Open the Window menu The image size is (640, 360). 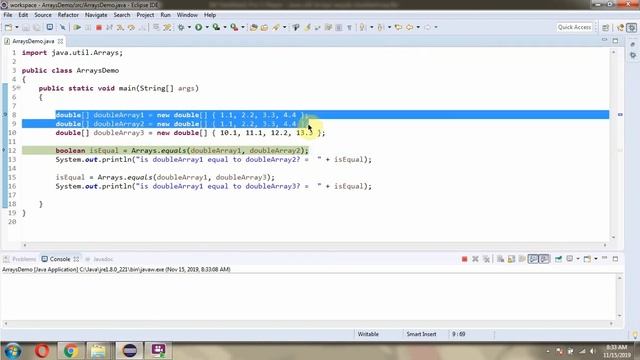(x=187, y=15)
